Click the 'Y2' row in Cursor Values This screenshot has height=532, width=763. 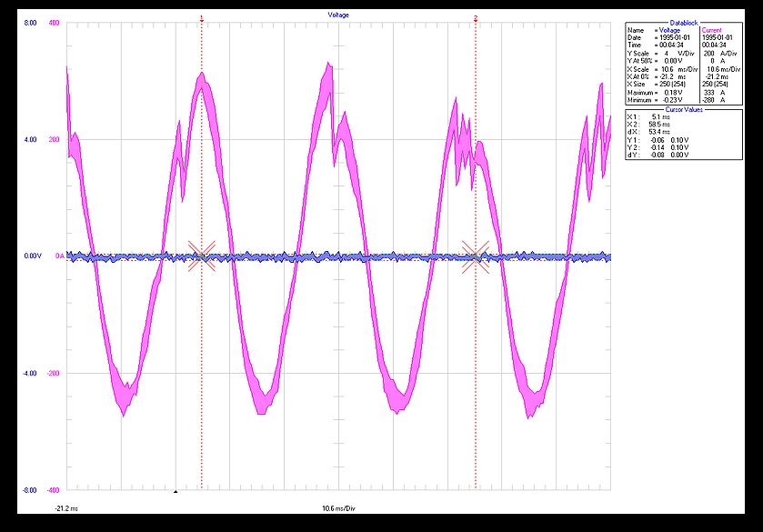tap(658, 147)
